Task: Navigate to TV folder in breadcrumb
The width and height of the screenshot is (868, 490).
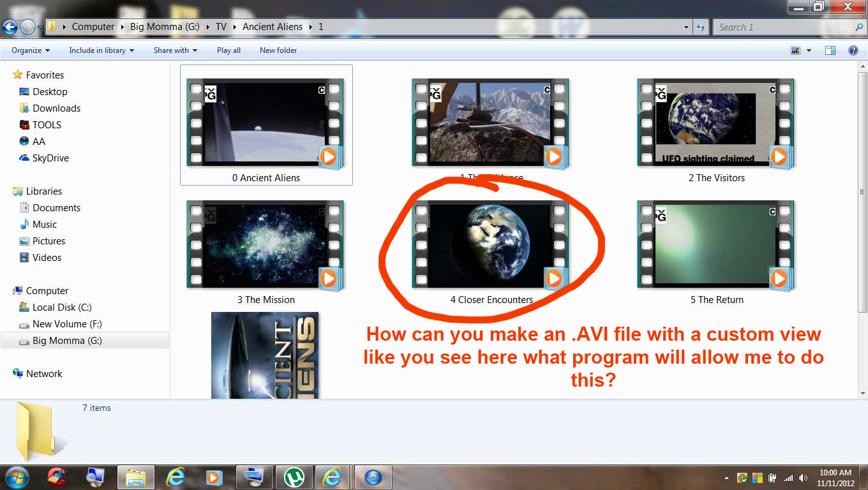Action: tap(221, 27)
